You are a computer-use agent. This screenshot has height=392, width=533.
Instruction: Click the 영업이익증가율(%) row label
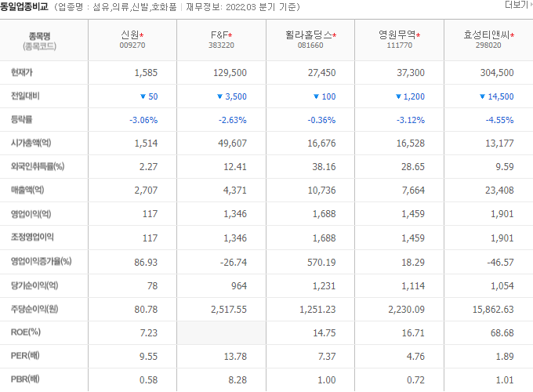[41, 261]
